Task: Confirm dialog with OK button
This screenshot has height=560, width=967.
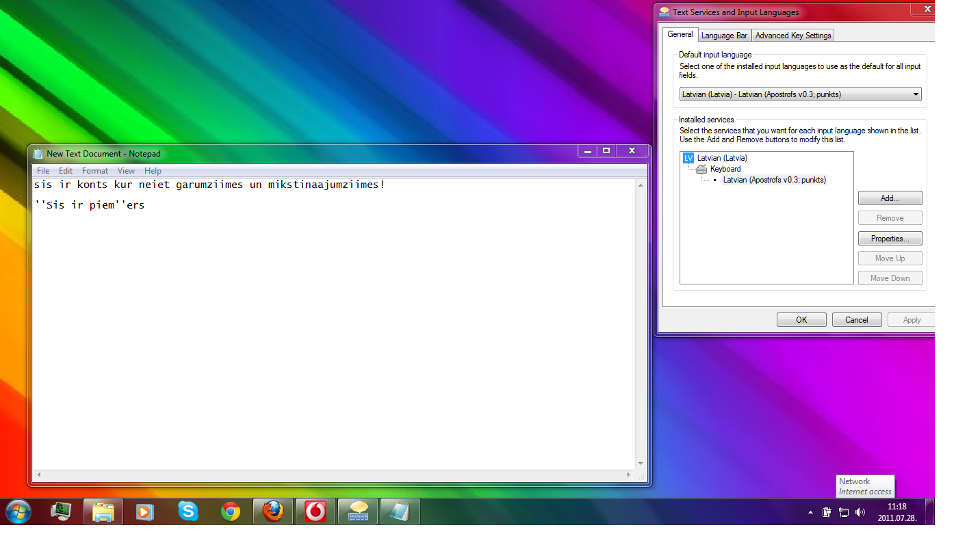Action: [801, 320]
